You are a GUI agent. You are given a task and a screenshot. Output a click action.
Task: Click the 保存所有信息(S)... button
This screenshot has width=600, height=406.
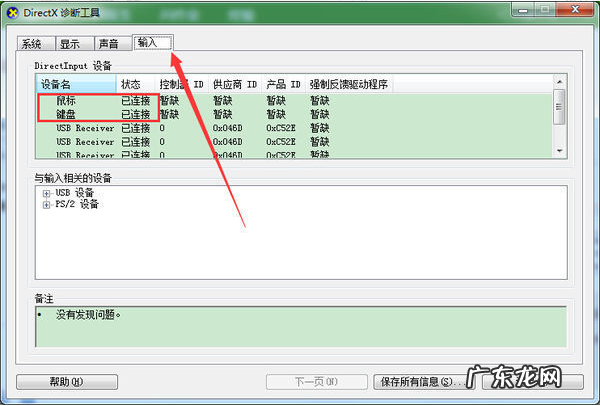(424, 382)
